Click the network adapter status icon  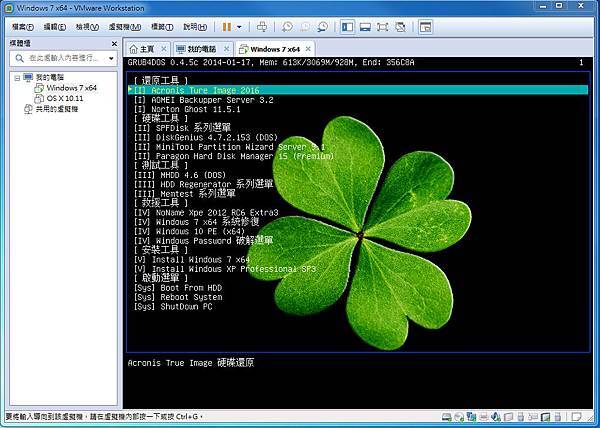coord(471,417)
